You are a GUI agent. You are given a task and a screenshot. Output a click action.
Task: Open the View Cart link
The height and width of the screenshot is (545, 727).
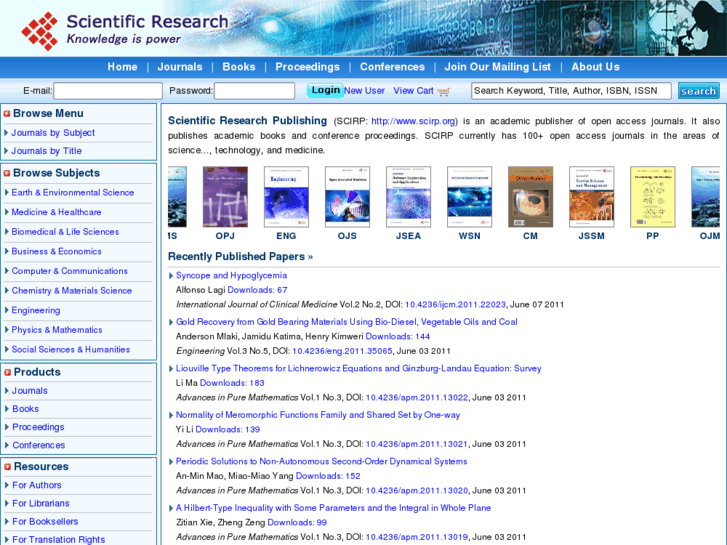(413, 91)
